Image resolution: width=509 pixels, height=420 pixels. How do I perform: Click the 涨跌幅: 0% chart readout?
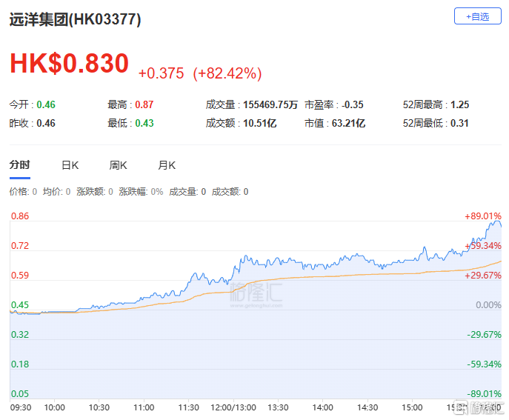click(x=141, y=192)
